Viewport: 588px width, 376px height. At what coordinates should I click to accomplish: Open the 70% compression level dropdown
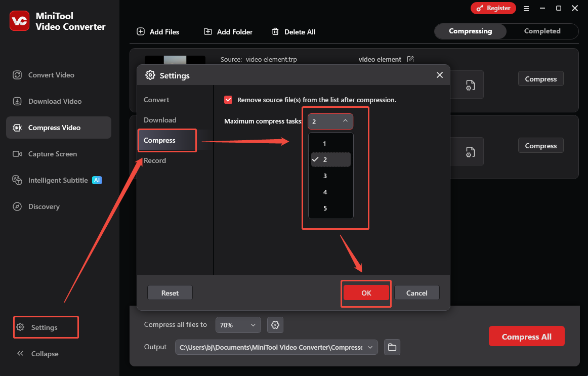tap(238, 324)
